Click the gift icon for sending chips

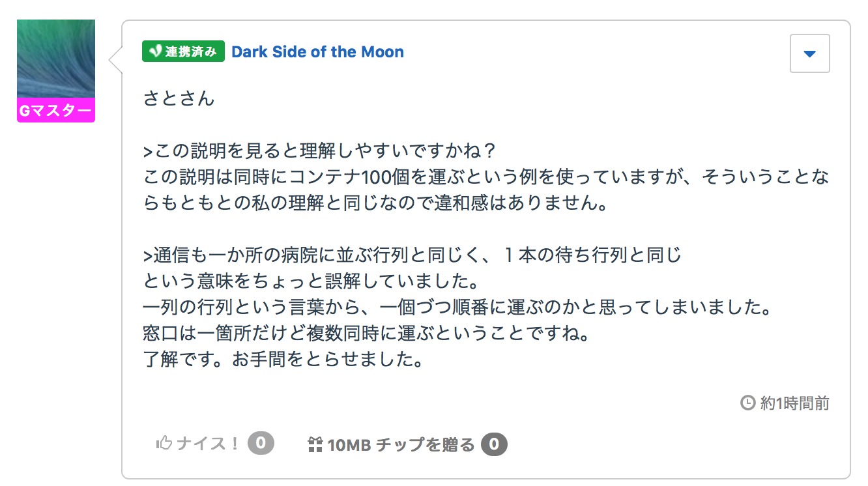pos(315,445)
